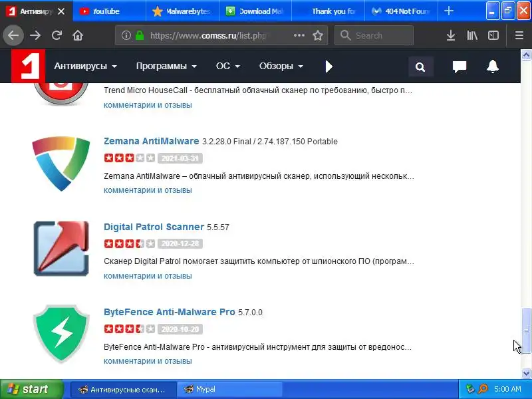The height and width of the screenshot is (399, 532).
Task: Click Digital Patrol description text line
Action: click(x=259, y=261)
